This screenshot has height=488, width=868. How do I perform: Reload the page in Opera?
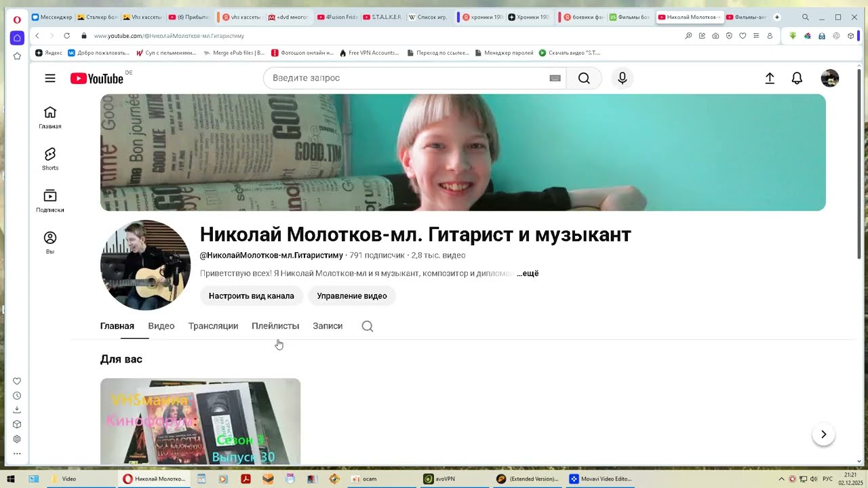(66, 35)
